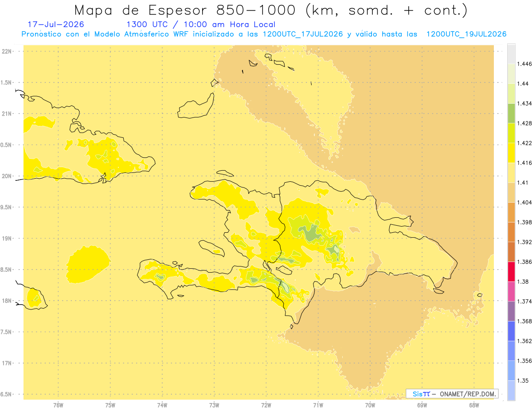This screenshot has width=532, height=411.
Task: Click the initialization time '1200UTC_17JUL2026'
Action: click(302, 34)
